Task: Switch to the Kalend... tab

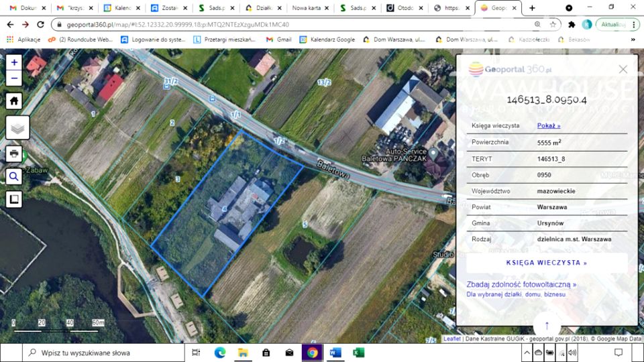Action: click(x=121, y=8)
